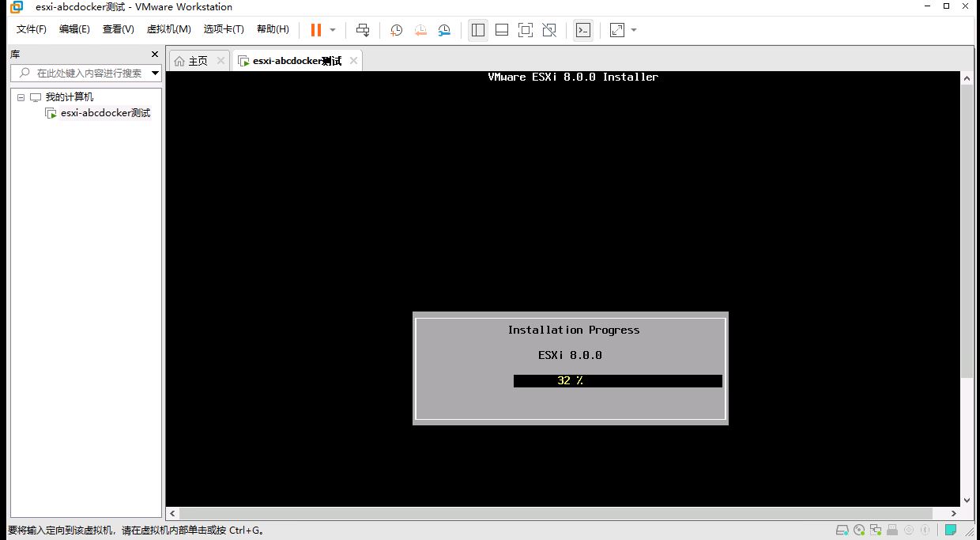Click the orange Pause VM button
The image size is (980, 540).
click(315, 30)
